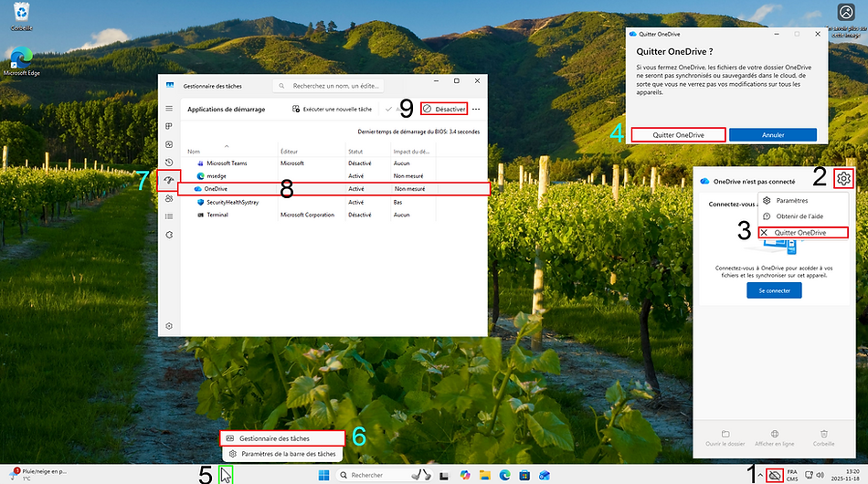Open Task View icon on taskbar
This screenshot has width=868, height=484.
pyautogui.click(x=443, y=475)
